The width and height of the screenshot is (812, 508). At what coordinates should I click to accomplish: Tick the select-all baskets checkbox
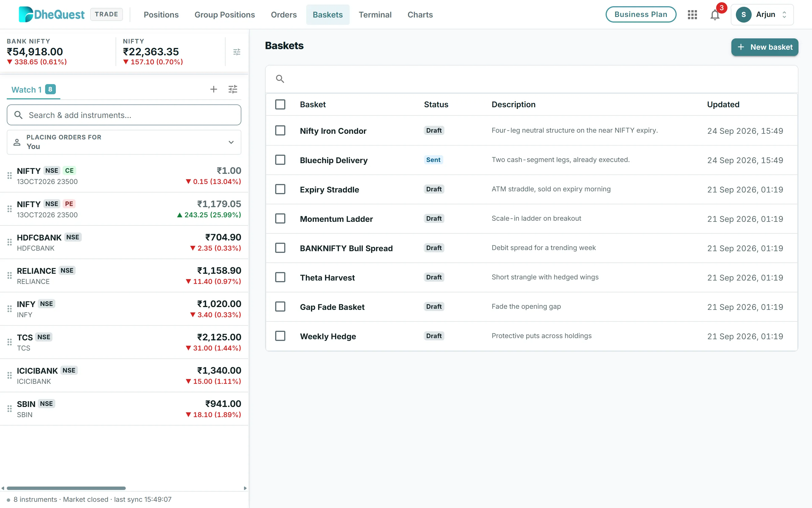280,104
